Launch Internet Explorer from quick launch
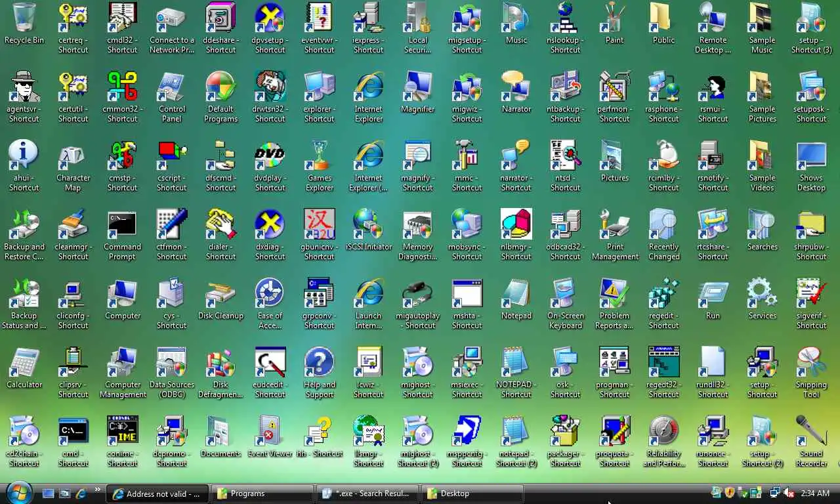This screenshot has width=840, height=504. (81, 493)
